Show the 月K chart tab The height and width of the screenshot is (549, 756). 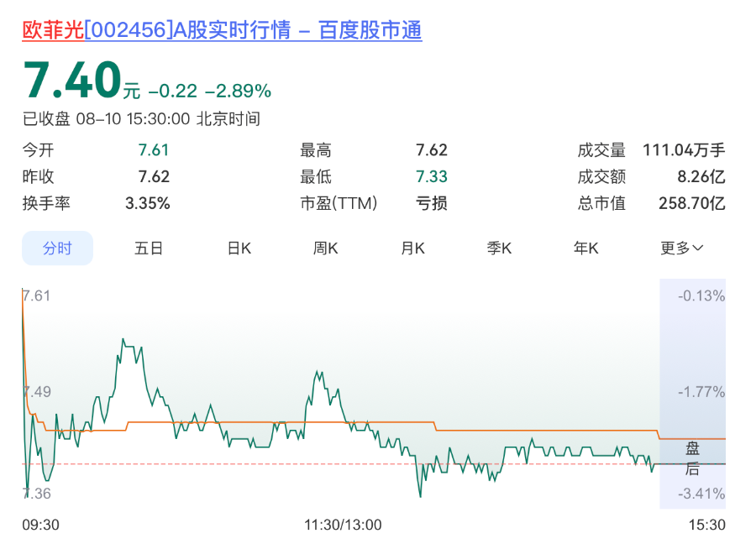point(413,248)
